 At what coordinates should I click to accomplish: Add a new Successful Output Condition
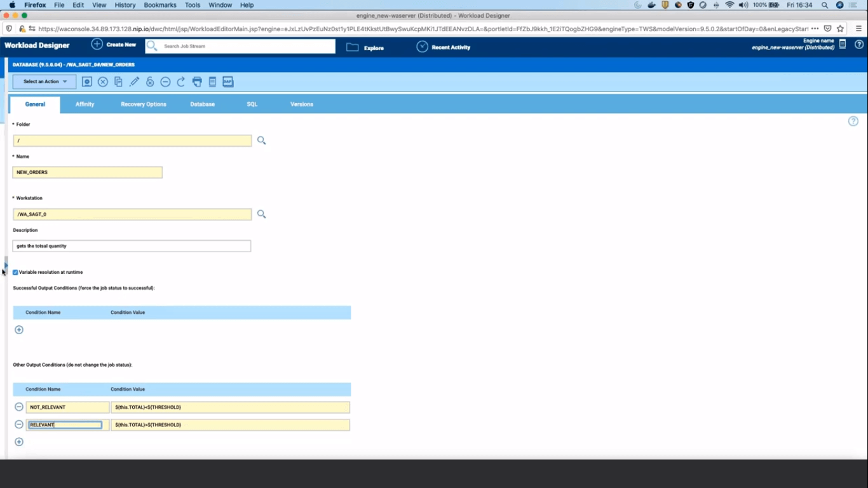pyautogui.click(x=19, y=330)
